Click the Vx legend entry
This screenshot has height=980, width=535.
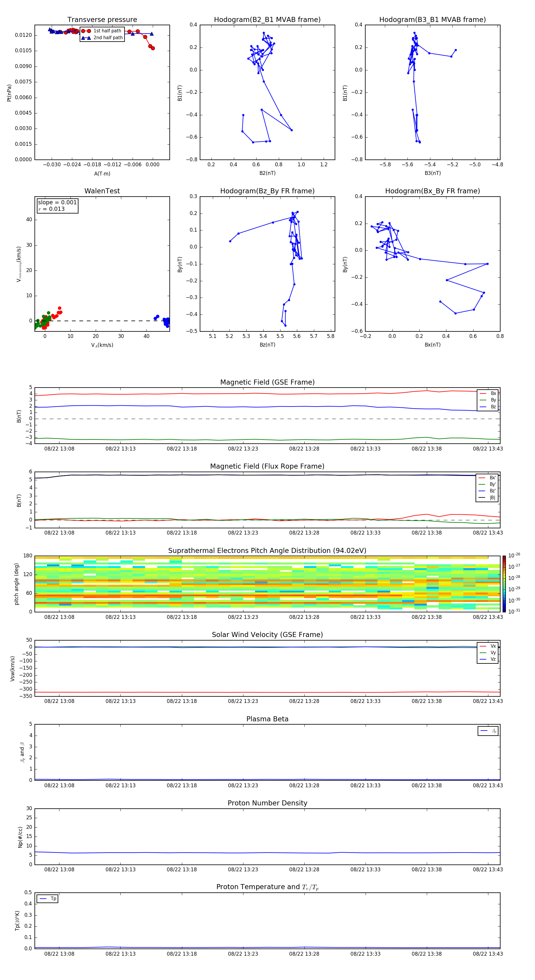pos(488,646)
